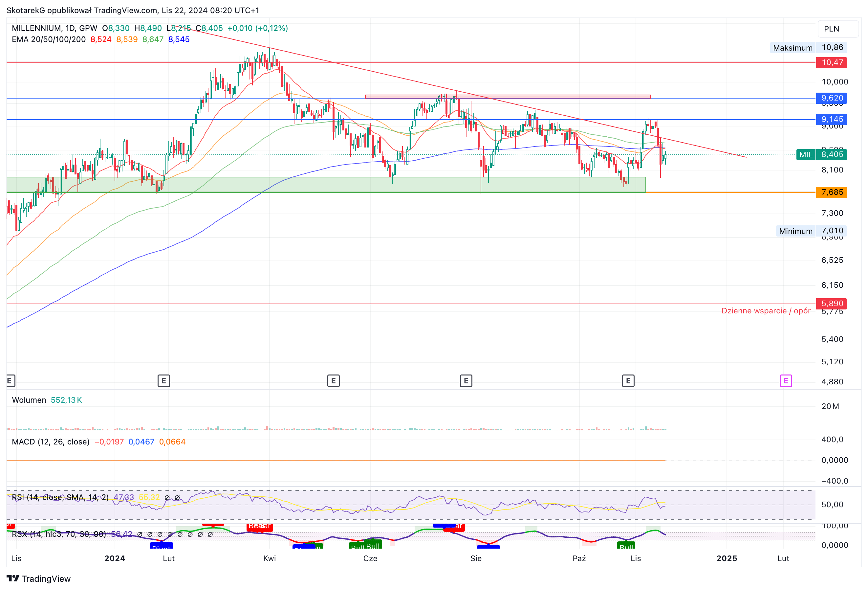Image resolution: width=868 pixels, height=590 pixels.
Task: Click the green 8,405 last price label
Action: point(832,155)
